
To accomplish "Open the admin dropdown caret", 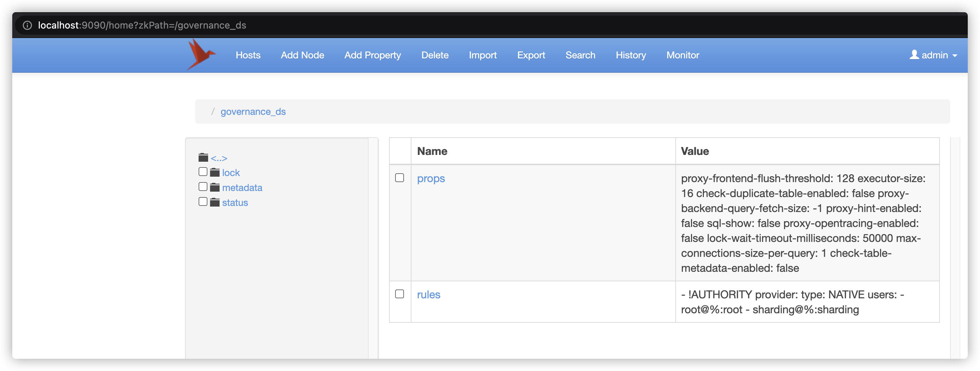I will click(954, 55).
